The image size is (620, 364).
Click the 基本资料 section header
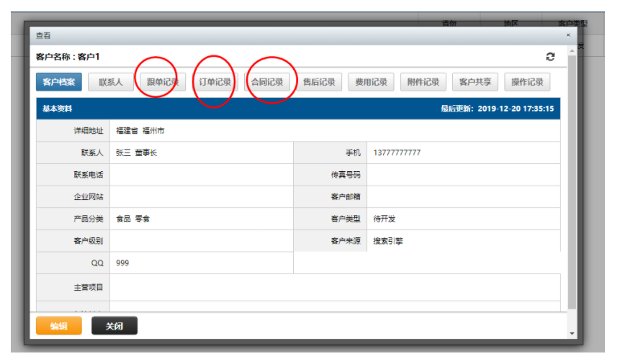tap(58, 109)
